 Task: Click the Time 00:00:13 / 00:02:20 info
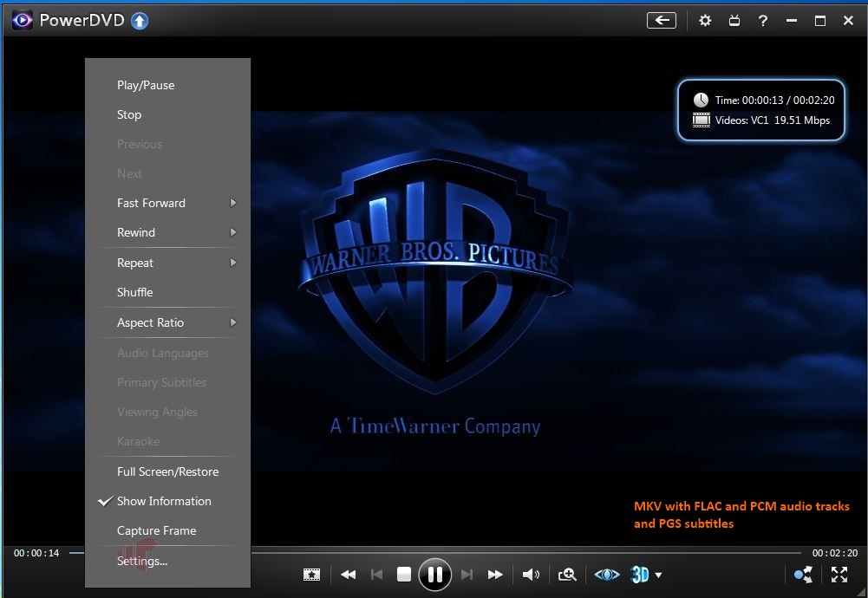point(774,101)
